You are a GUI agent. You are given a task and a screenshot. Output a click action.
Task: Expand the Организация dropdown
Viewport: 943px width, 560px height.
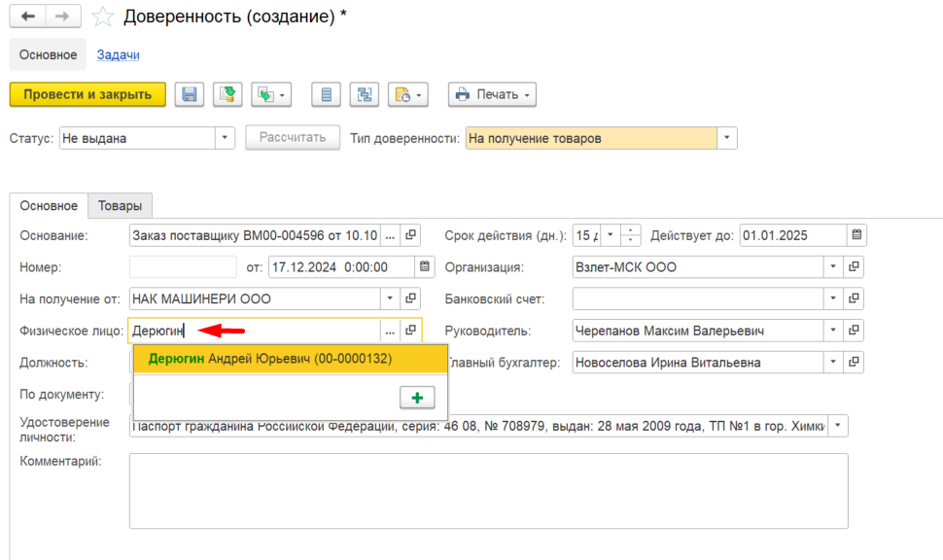833,266
